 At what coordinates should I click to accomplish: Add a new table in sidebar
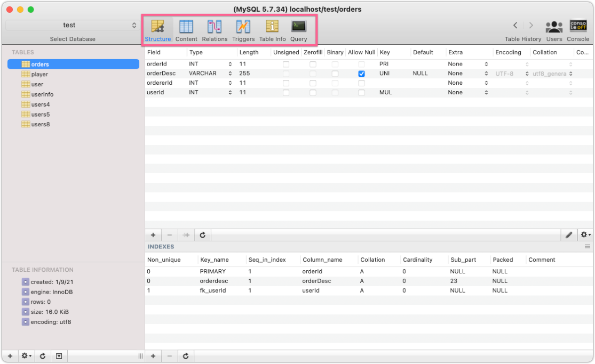pyautogui.click(x=10, y=356)
